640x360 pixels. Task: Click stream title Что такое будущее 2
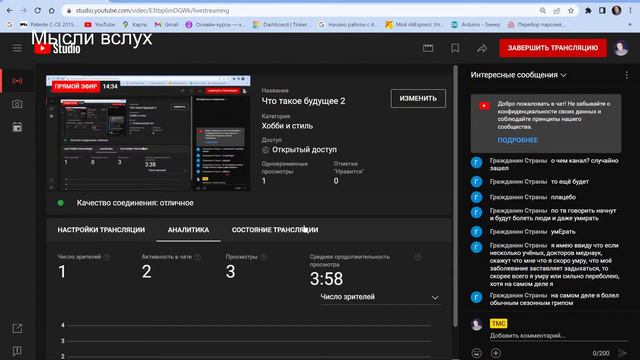(303, 101)
